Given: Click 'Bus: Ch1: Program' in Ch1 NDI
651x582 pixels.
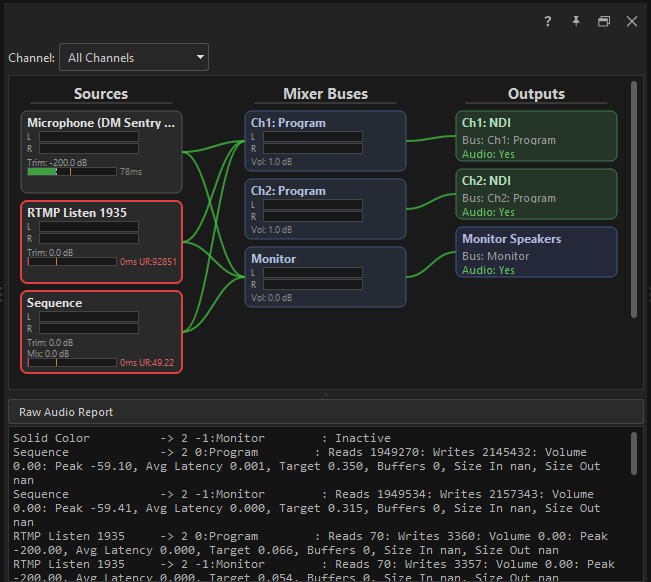Looking at the screenshot, I should tap(509, 140).
